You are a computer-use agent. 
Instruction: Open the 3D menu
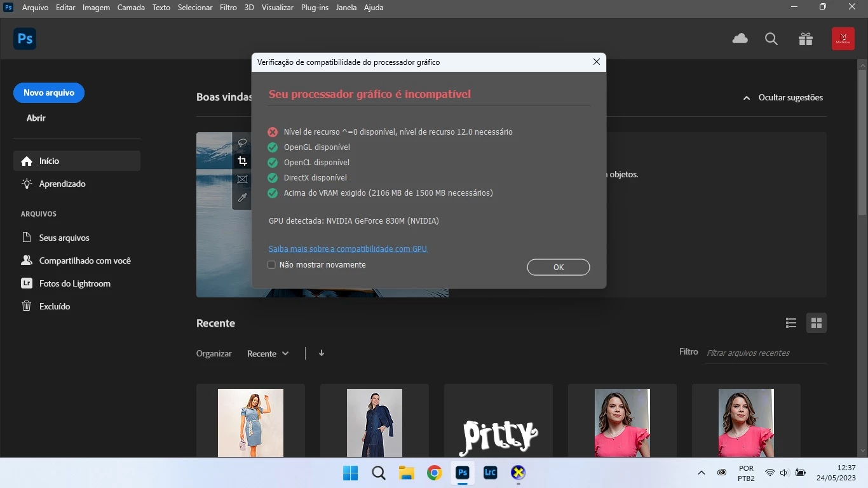[x=249, y=8]
